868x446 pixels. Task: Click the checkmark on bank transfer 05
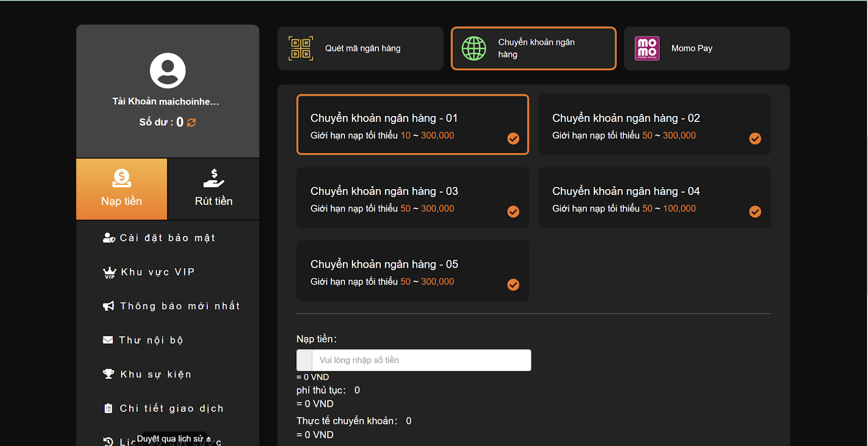pos(513,285)
